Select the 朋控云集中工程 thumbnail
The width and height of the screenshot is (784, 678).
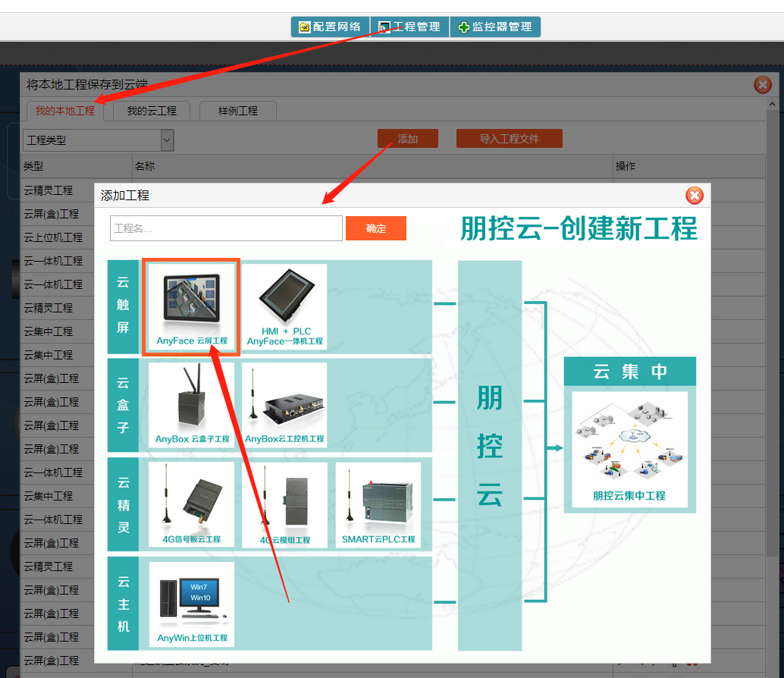click(x=629, y=447)
